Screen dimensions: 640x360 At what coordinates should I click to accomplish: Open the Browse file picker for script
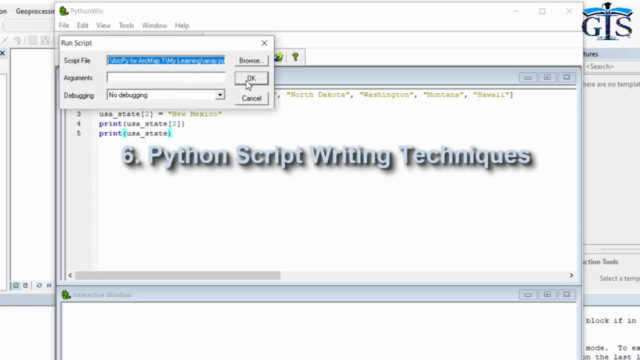click(251, 60)
